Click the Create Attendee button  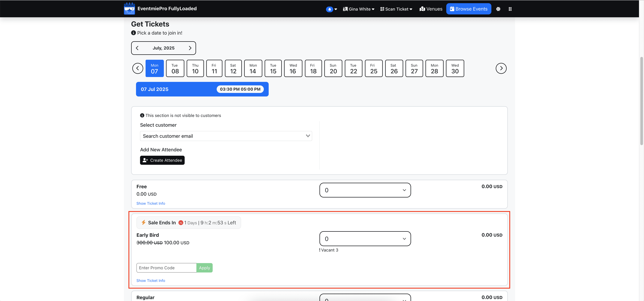[162, 160]
